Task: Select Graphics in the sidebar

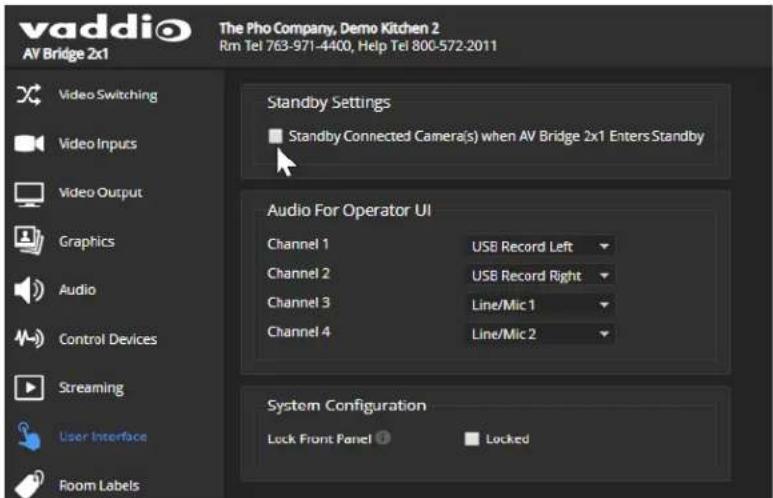Action: pos(87,242)
